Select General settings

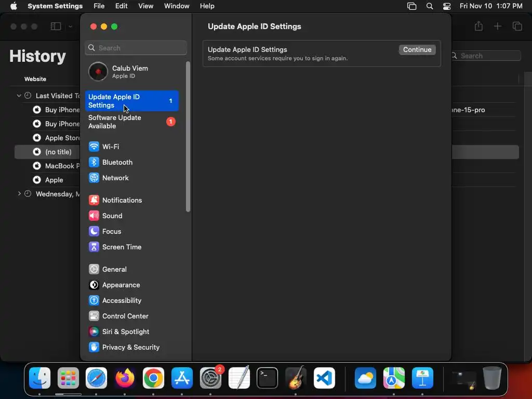coord(131,270)
